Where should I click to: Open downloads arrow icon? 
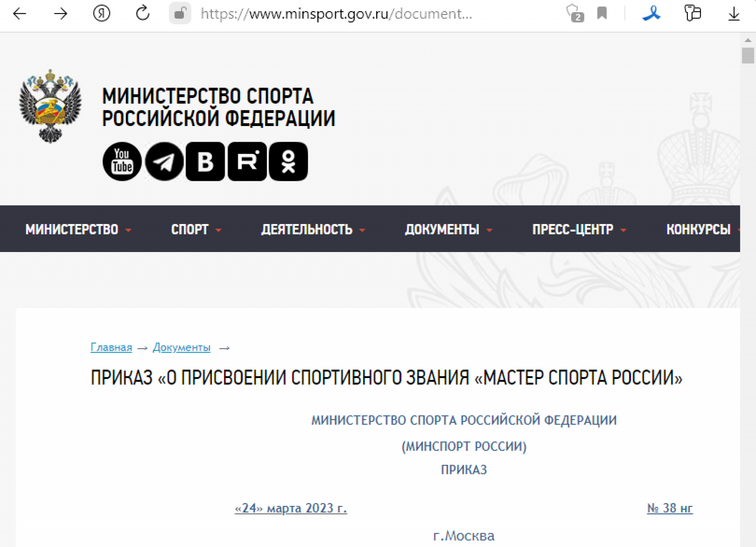[x=734, y=14]
